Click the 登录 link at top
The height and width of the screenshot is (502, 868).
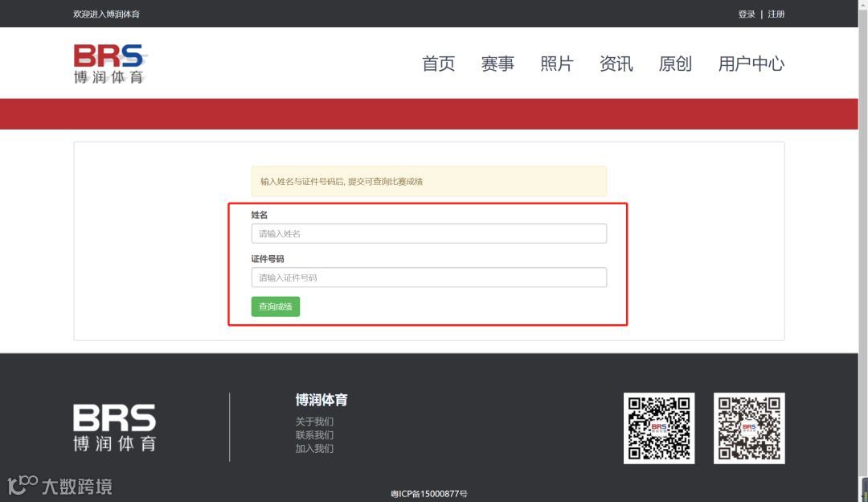746,14
